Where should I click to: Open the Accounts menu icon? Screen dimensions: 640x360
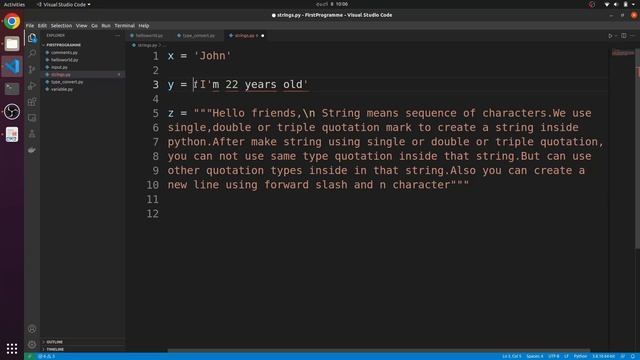coord(32,329)
